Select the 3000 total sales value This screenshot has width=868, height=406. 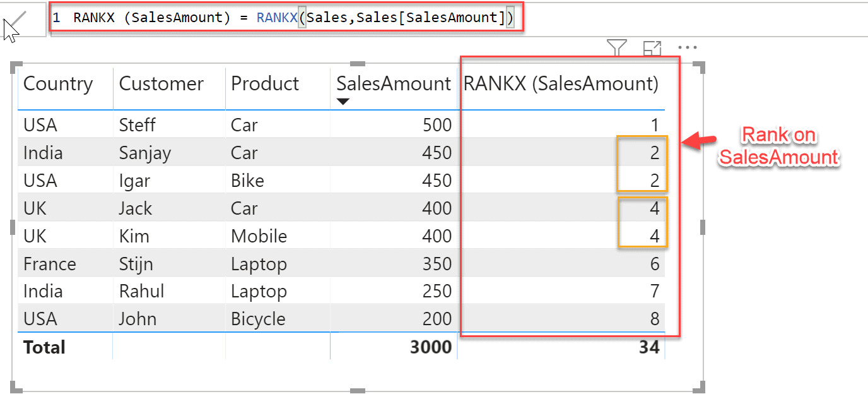tap(431, 347)
